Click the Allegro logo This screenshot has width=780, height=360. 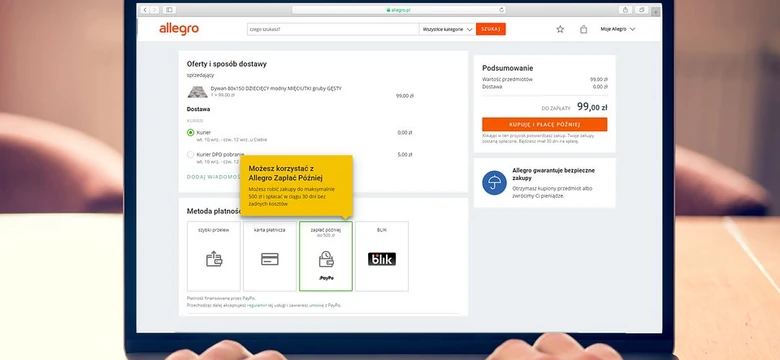tap(179, 29)
